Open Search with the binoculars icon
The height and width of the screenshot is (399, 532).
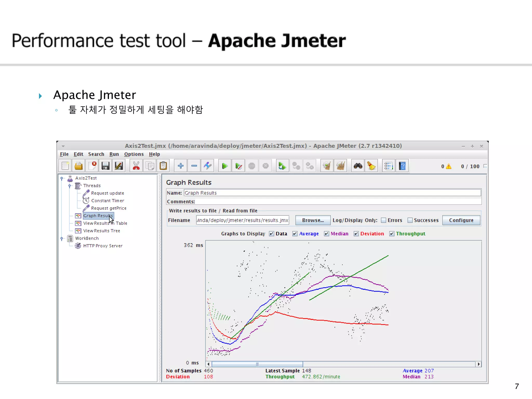358,166
